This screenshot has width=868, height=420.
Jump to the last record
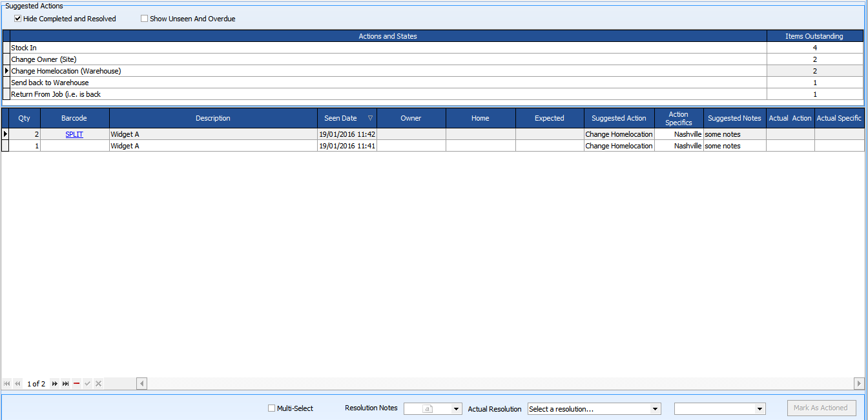point(65,383)
